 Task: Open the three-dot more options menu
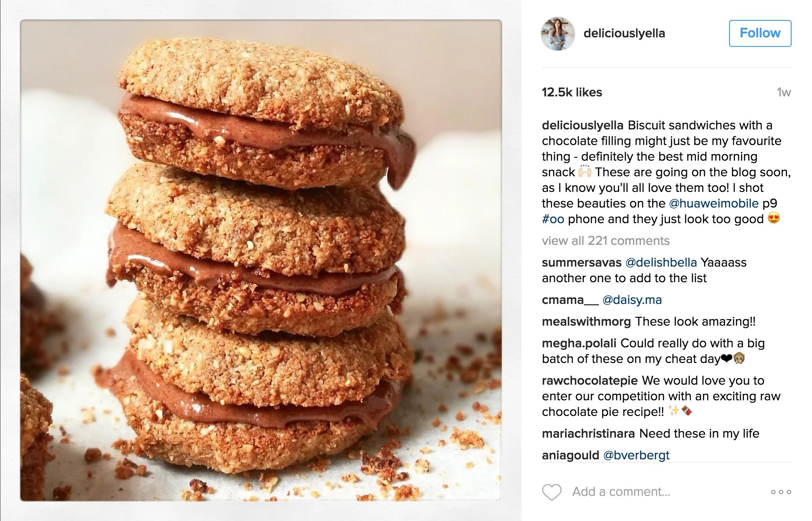pyautogui.click(x=781, y=492)
